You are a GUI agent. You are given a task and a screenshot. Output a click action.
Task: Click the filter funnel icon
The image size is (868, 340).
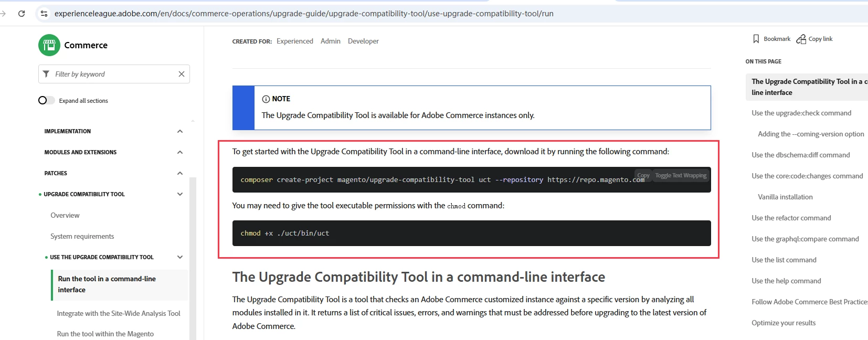coord(46,74)
